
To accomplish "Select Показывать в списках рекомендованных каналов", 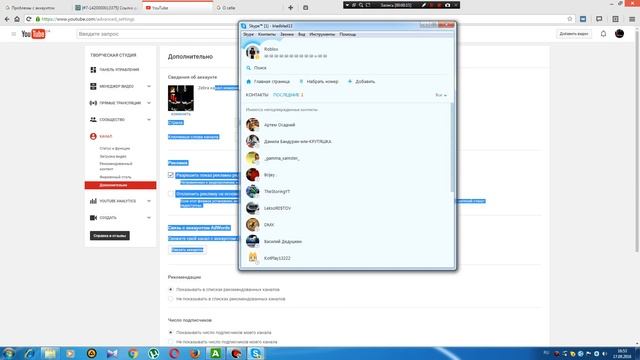I will [171, 289].
